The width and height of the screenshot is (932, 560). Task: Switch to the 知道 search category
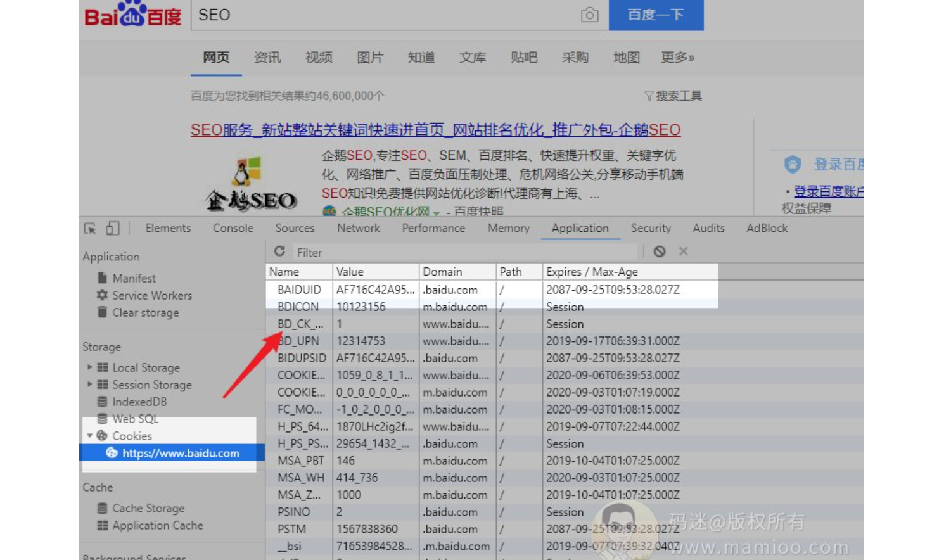tap(421, 58)
